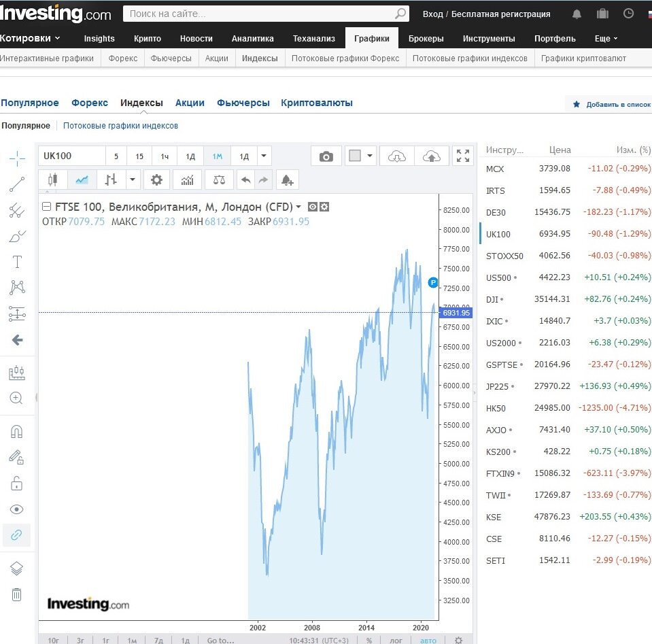Take a chart snapshot with the camera icon
Image resolution: width=652 pixels, height=644 pixels.
click(326, 156)
